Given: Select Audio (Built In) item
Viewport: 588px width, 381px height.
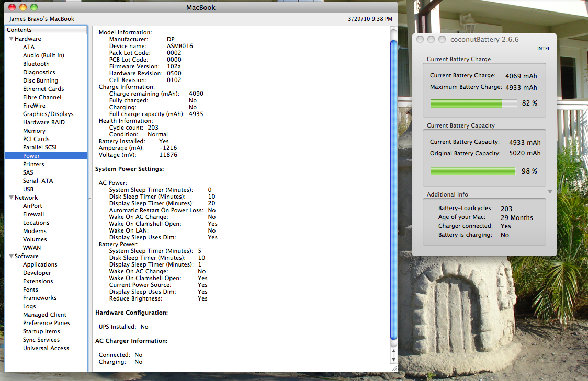Looking at the screenshot, I should [43, 55].
